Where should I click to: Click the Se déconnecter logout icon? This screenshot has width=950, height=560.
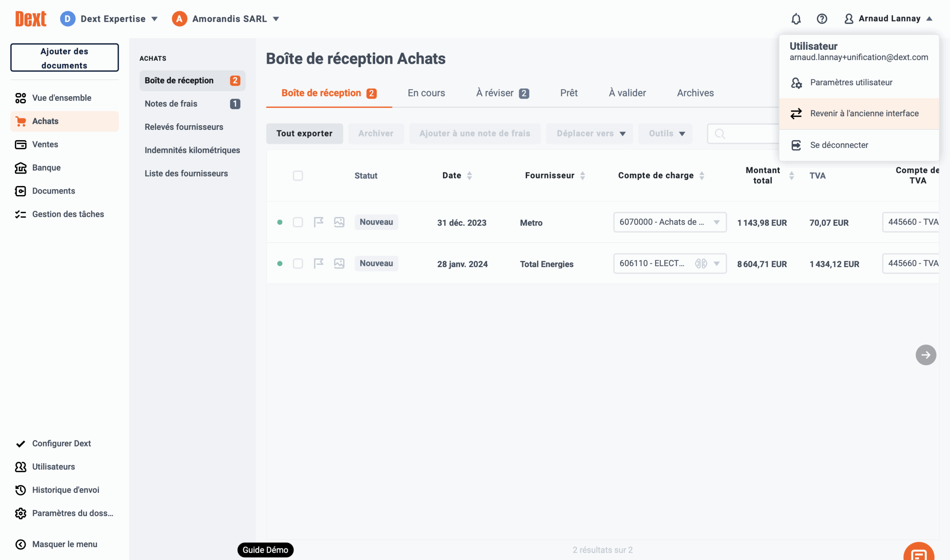pos(796,145)
